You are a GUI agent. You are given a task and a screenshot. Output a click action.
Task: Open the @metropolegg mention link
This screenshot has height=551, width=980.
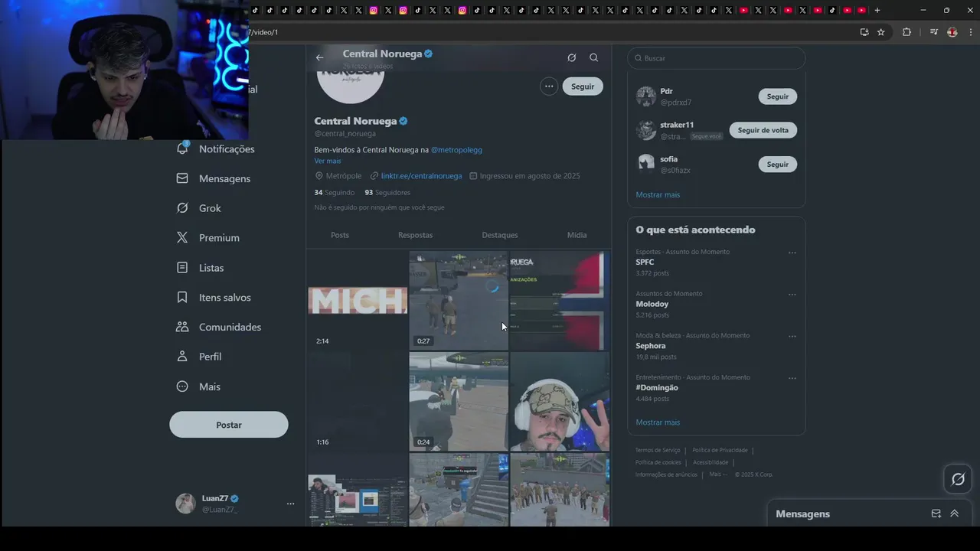pyautogui.click(x=456, y=150)
